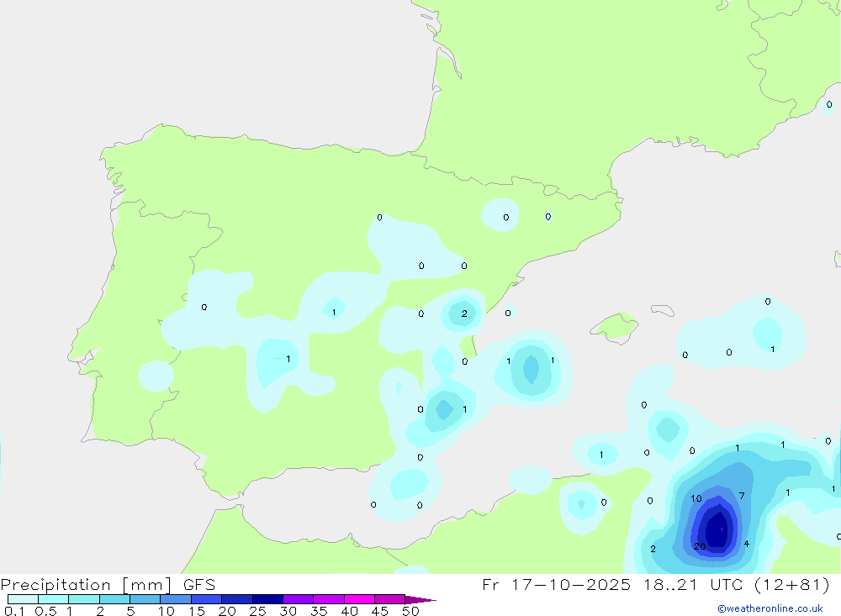The height and width of the screenshot is (616, 841).
Task: Click the 30–35 mm purple legend swatch
Action: pyautogui.click(x=299, y=599)
